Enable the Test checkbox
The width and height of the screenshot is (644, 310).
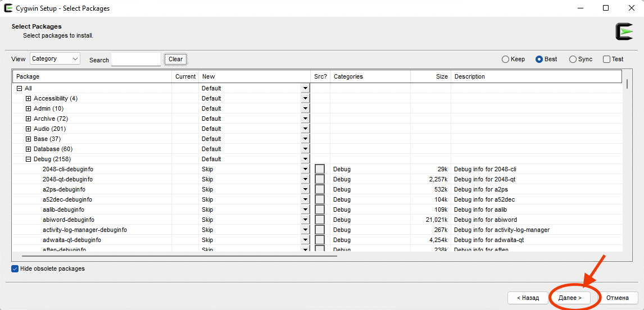(606, 59)
